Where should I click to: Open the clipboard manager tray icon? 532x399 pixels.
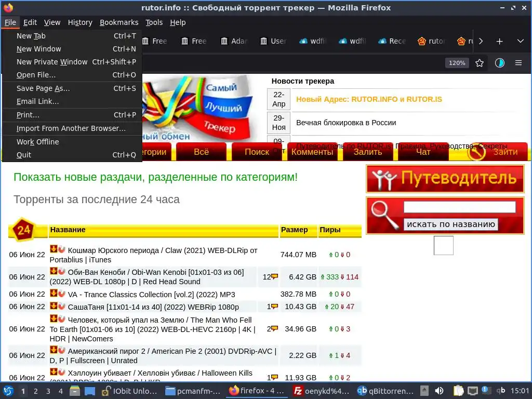[458, 391]
